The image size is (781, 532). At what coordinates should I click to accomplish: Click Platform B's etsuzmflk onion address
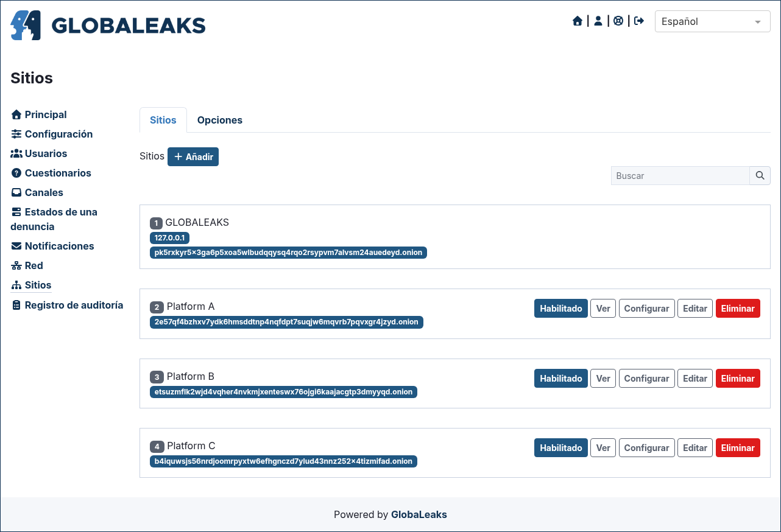pyautogui.click(x=284, y=392)
